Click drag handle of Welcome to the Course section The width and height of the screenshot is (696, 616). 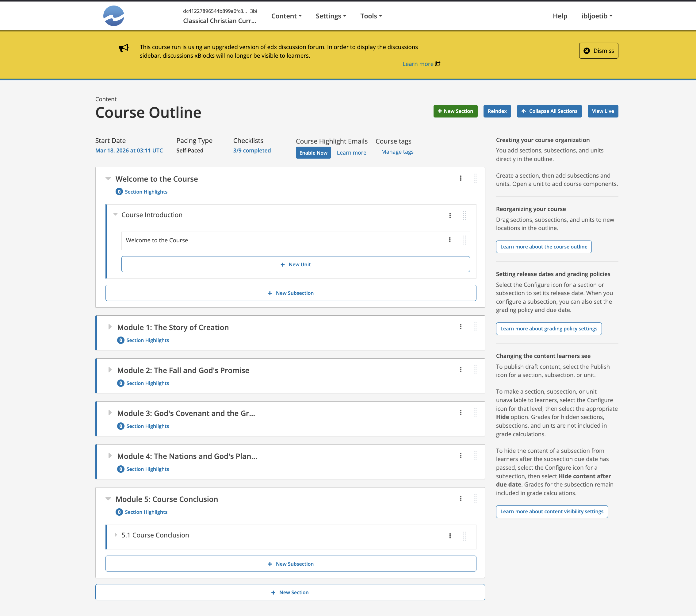pyautogui.click(x=475, y=178)
